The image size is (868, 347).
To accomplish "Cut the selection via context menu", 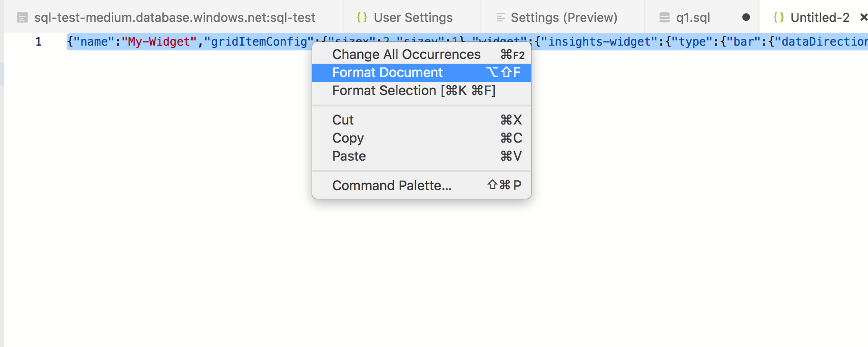I will click(343, 120).
